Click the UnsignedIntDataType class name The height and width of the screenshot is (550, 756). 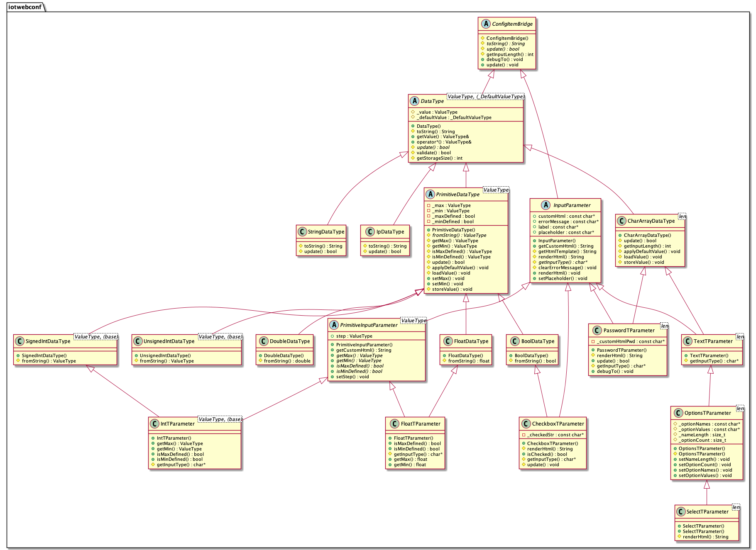click(169, 341)
